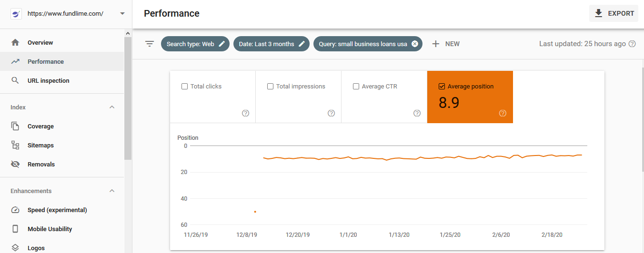Click the Index section heading

18,107
